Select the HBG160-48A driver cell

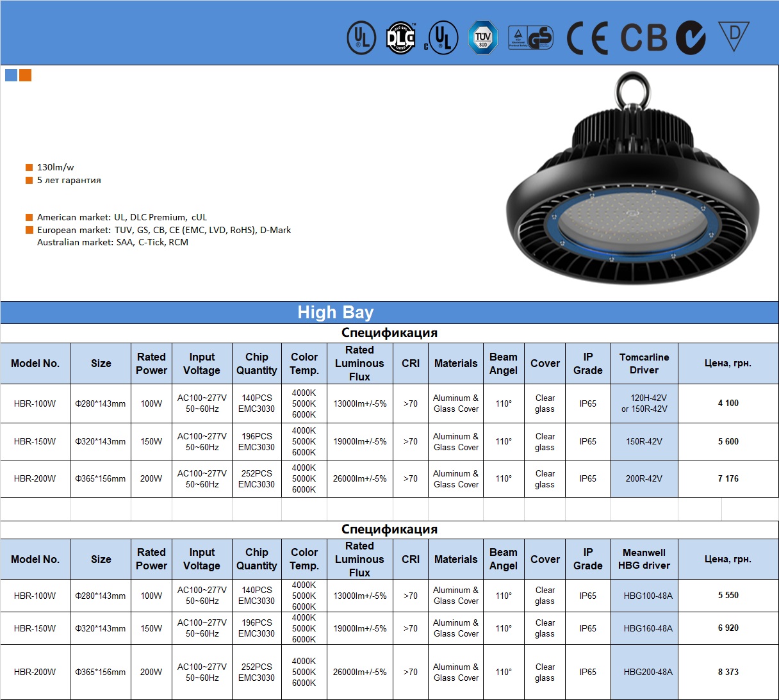click(x=648, y=628)
